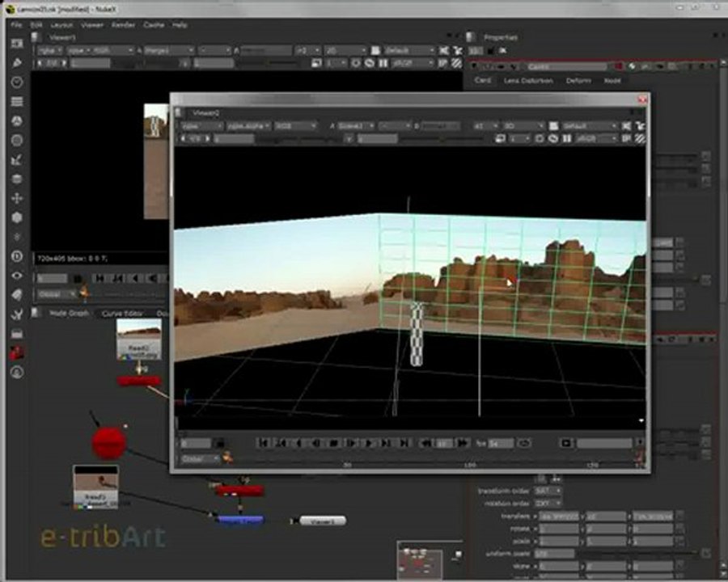The image size is (728, 582).
Task: Open the rotation order ZXY dropdown
Action: [x=548, y=503]
